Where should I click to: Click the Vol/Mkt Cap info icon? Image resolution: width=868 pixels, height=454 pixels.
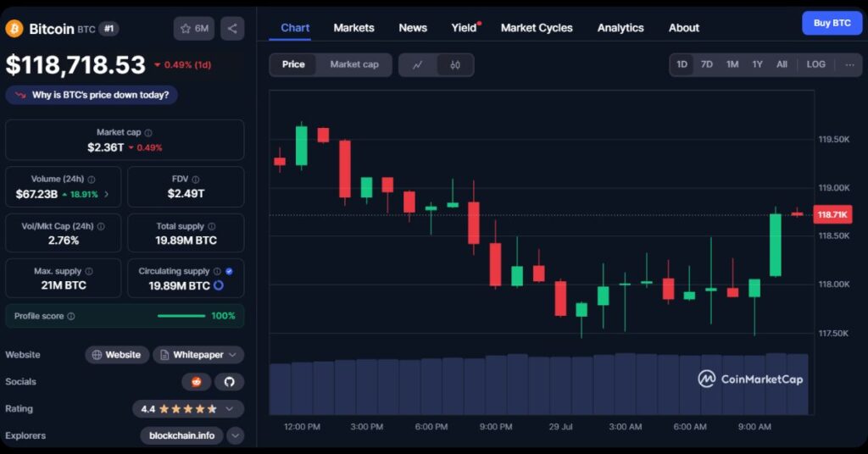101,226
